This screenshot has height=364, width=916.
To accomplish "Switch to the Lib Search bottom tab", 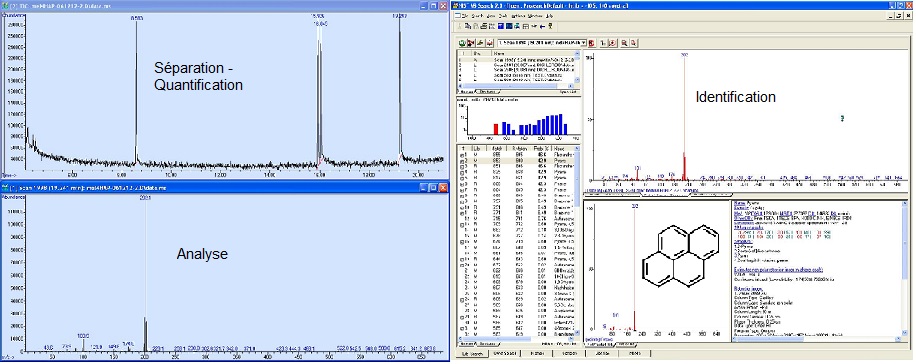I will [x=472, y=353].
